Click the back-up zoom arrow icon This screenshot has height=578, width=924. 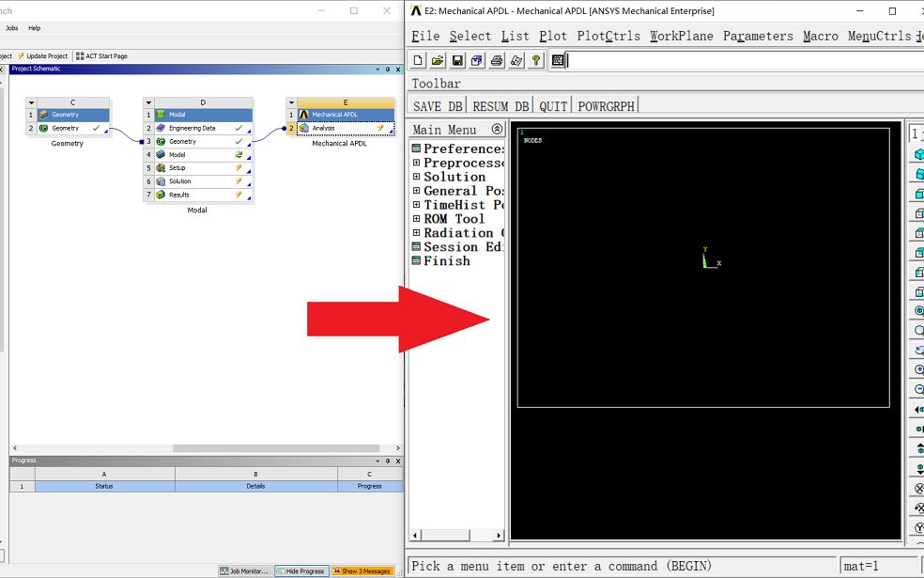pos(918,350)
